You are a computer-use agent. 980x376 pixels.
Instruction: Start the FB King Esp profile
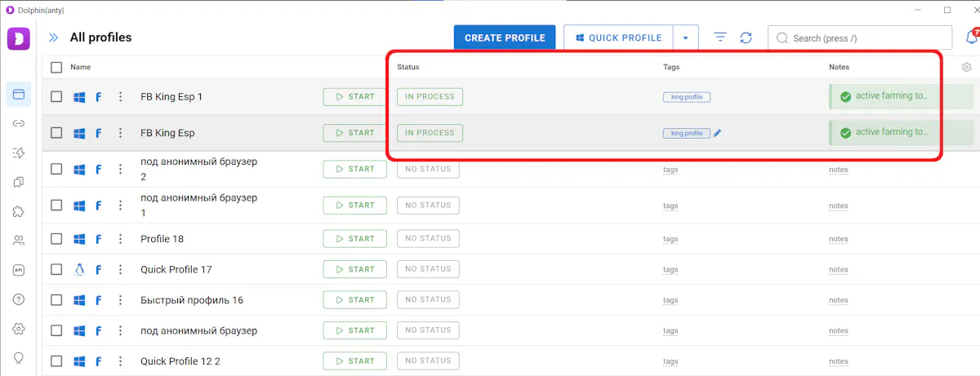point(354,133)
